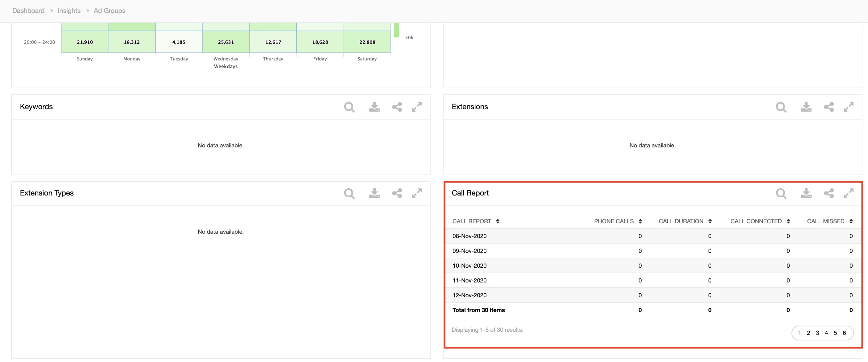The image size is (868, 362).
Task: Click the Wednesday 25,631 heatmap cell
Action: [226, 42]
